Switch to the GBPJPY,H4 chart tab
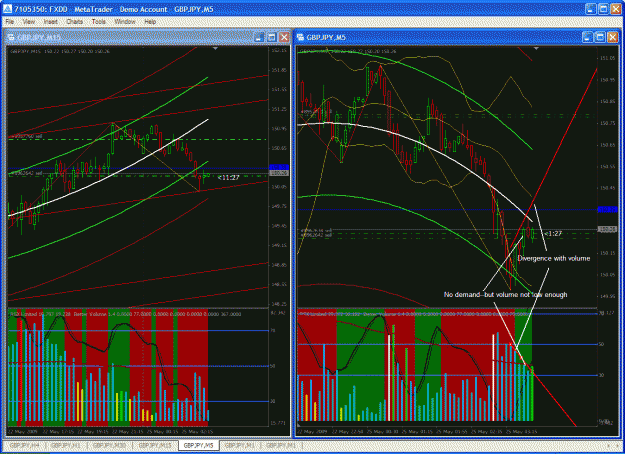Image resolution: width=625 pixels, height=454 pixels. [x=24, y=445]
